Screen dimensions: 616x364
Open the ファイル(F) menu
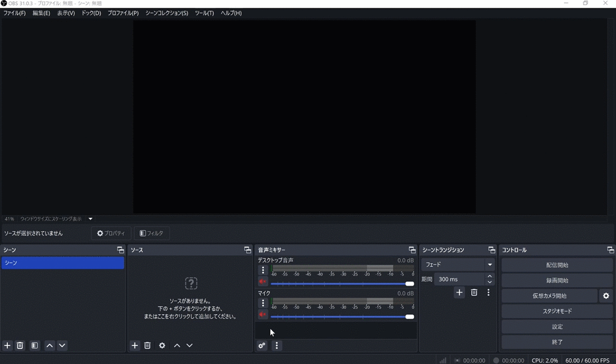[x=15, y=13]
